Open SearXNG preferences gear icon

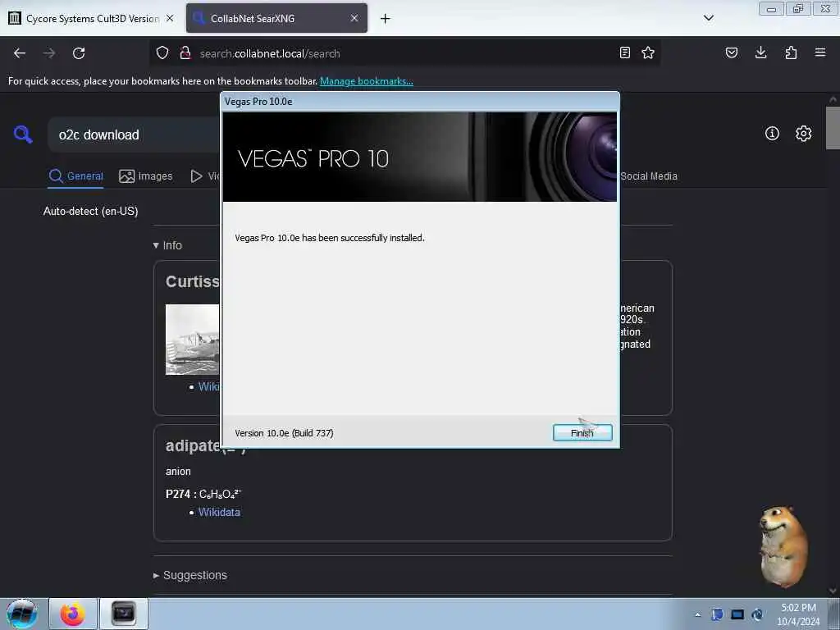804,134
